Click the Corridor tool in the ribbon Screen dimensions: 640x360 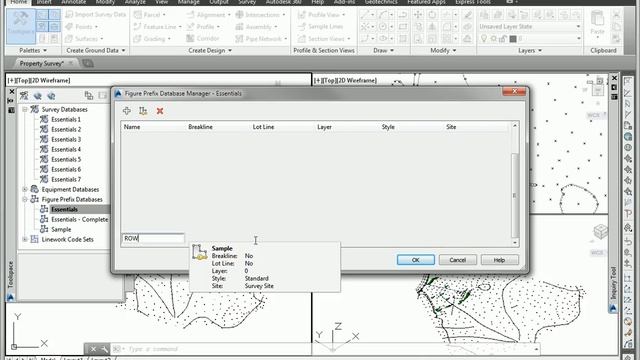(x=203, y=38)
